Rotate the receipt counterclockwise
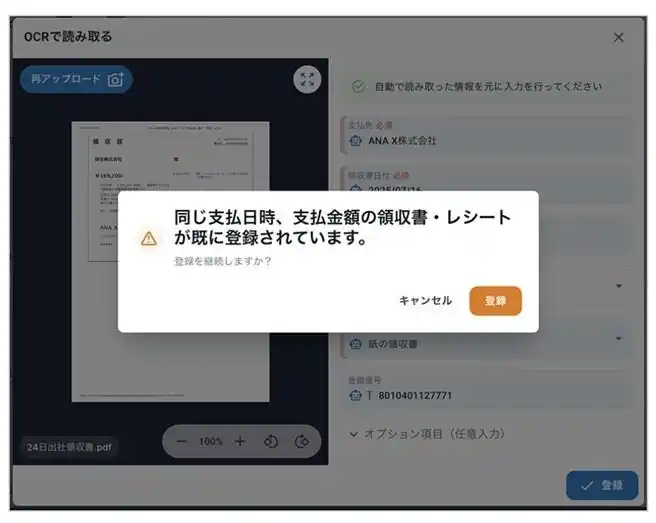Viewport: 656px width, 523px height. point(271,441)
